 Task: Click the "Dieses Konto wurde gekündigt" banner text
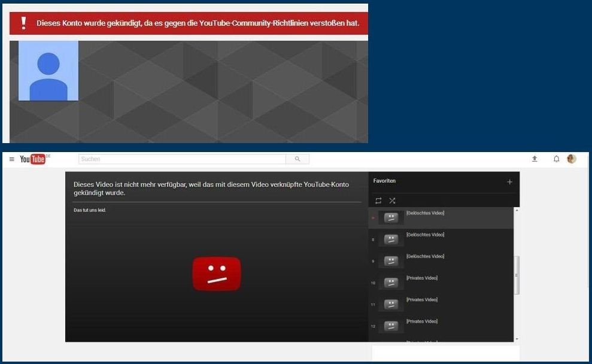[198, 23]
